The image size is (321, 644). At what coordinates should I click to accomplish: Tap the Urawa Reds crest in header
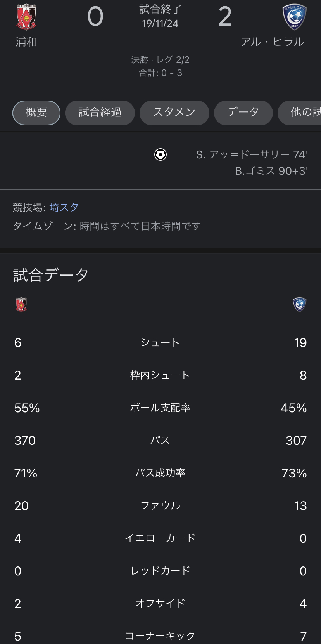26,17
